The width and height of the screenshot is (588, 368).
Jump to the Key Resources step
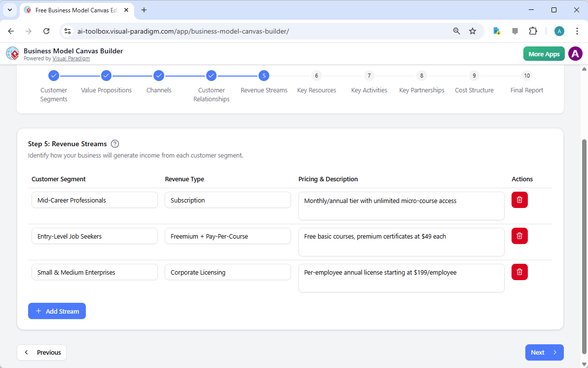point(316,76)
